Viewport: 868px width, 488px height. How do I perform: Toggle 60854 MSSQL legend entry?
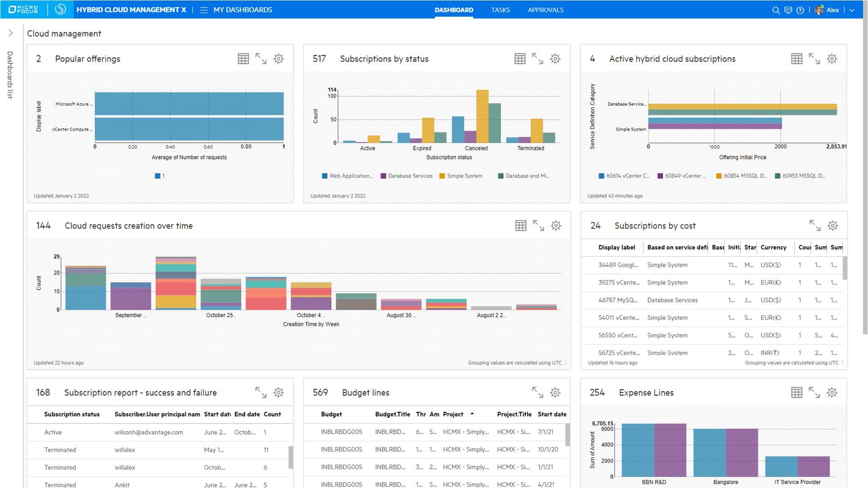742,176
